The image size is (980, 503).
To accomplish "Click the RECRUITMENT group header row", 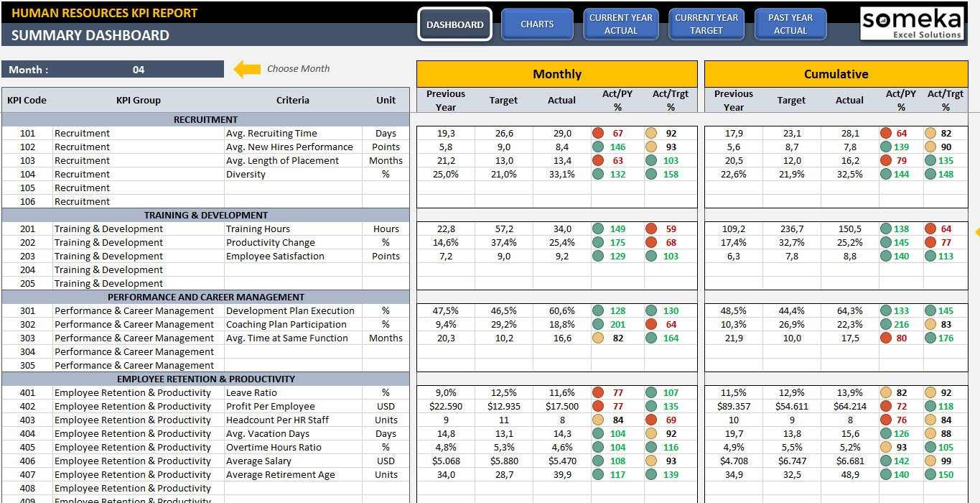I will tap(205, 119).
